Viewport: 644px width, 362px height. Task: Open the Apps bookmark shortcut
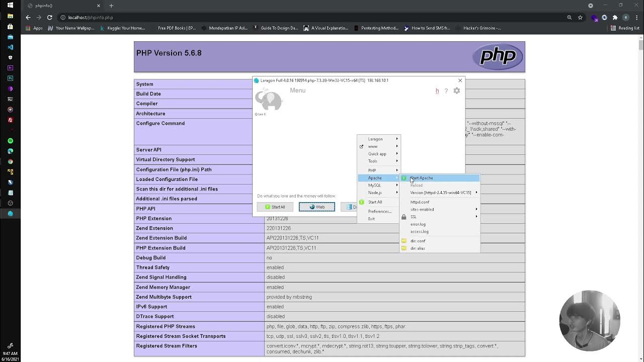34,28
